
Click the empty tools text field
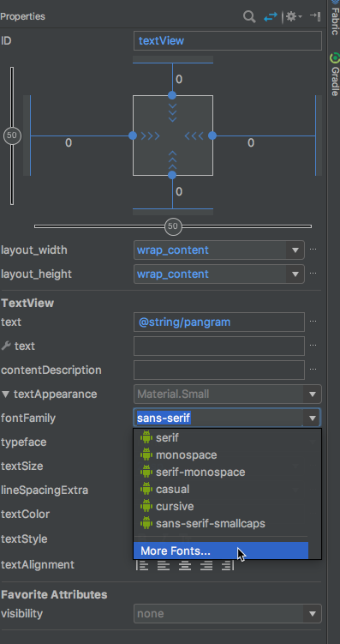point(219,346)
